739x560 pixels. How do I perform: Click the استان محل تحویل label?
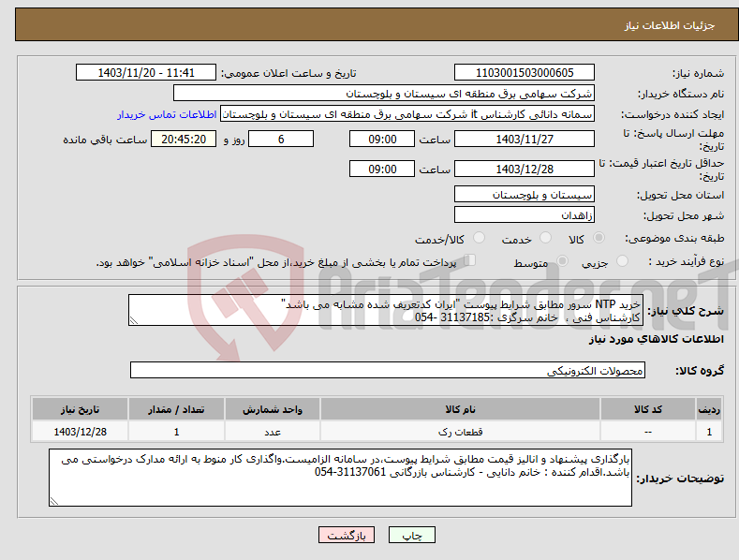pyautogui.click(x=680, y=195)
